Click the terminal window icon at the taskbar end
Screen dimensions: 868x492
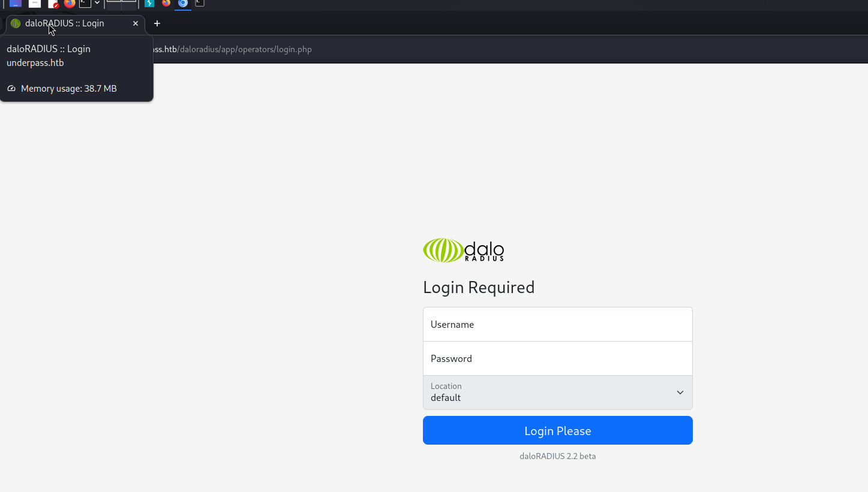coord(200,3)
